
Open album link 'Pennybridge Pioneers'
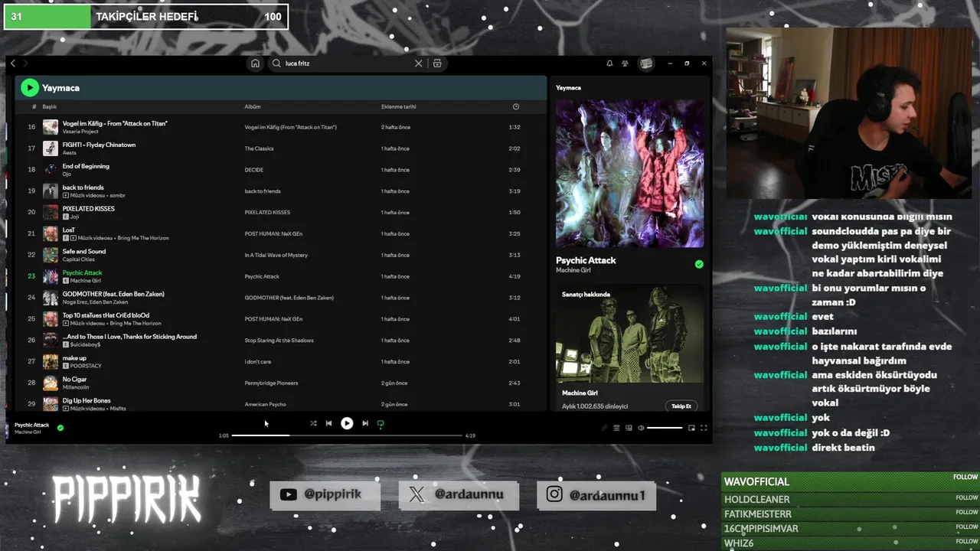[271, 383]
